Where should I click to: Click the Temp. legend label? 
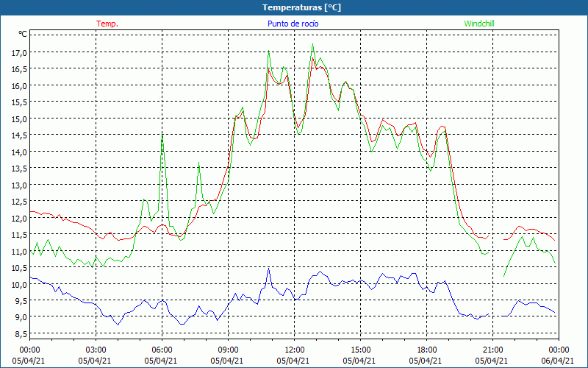107,24
